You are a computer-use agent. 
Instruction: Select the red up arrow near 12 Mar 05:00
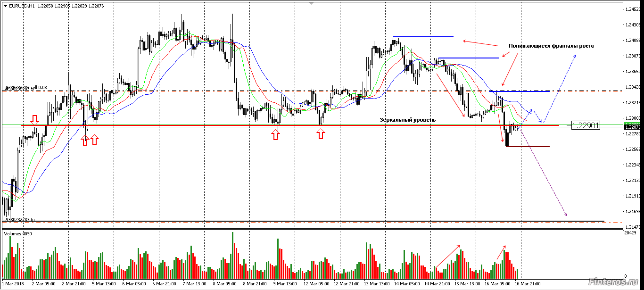point(321,135)
